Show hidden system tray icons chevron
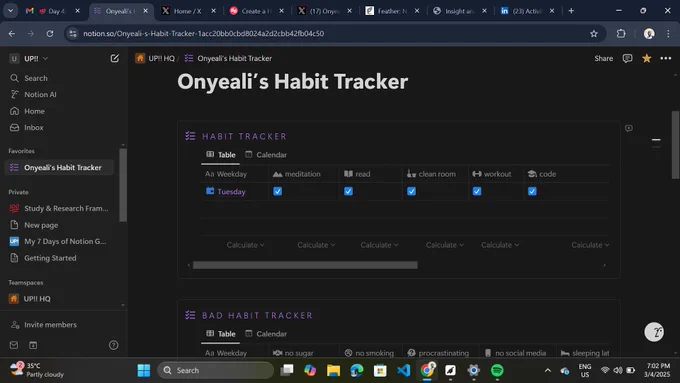This screenshot has width=680, height=383. click(x=548, y=370)
